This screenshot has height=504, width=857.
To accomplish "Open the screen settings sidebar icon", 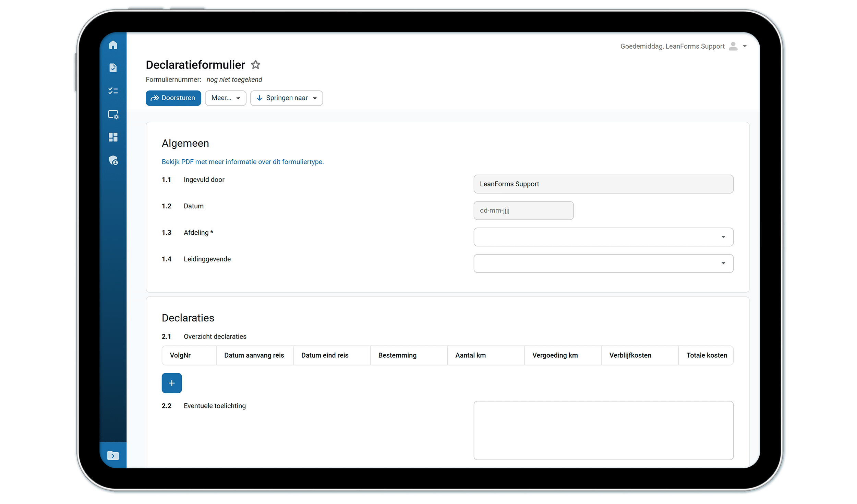I will click(x=113, y=114).
